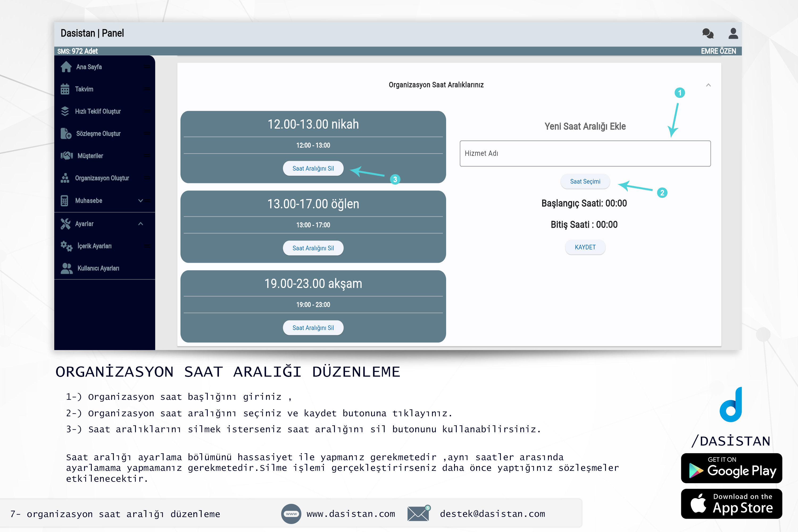798x532 pixels.
Task: Click the Sözleşme Oluştur document icon
Action: pos(66,133)
